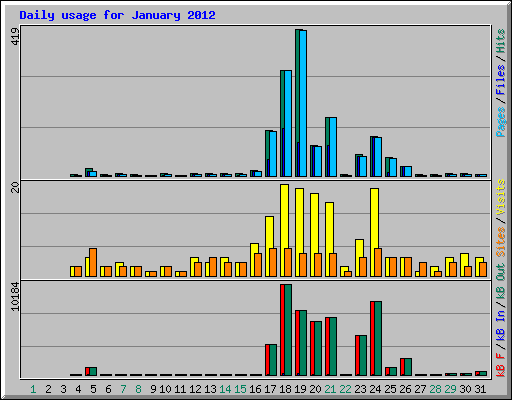Click day label 17 on the axis
Screen dimensions: 512x400
coord(270,389)
